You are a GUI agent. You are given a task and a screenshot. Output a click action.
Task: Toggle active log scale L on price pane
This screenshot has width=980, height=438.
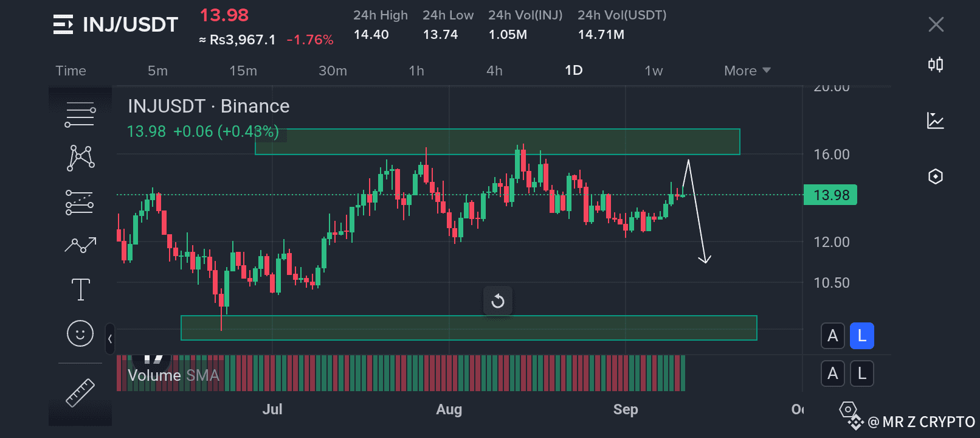point(862,336)
